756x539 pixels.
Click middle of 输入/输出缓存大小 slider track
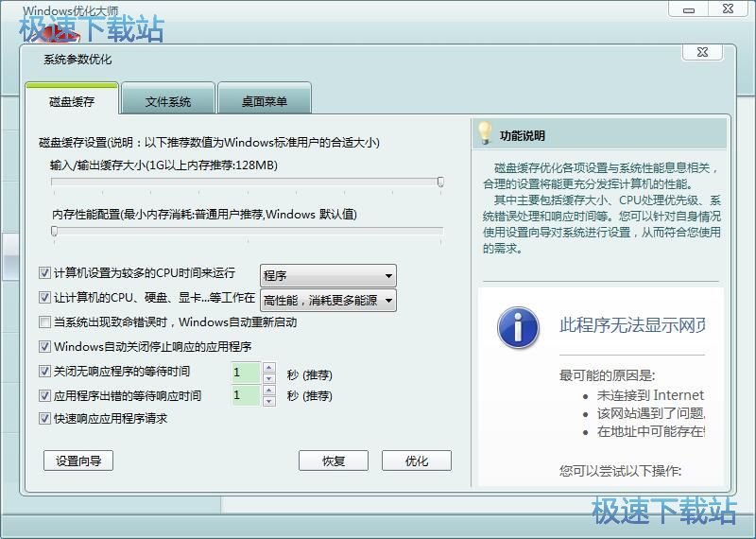coord(248,182)
